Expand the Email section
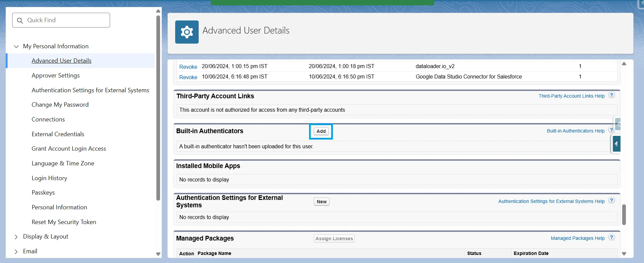The image size is (644, 263). (x=16, y=251)
